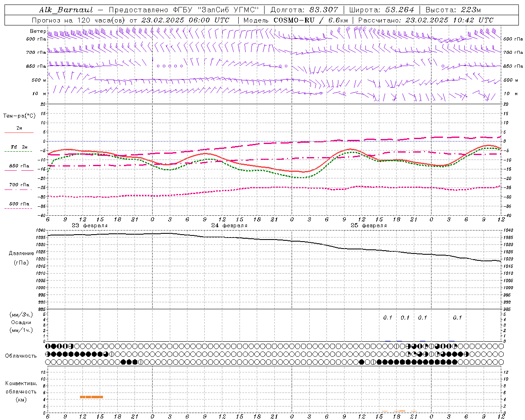Select the Модель COSMO-RU / 6.6км text
The height and width of the screenshot is (420, 525).
click(296, 20)
